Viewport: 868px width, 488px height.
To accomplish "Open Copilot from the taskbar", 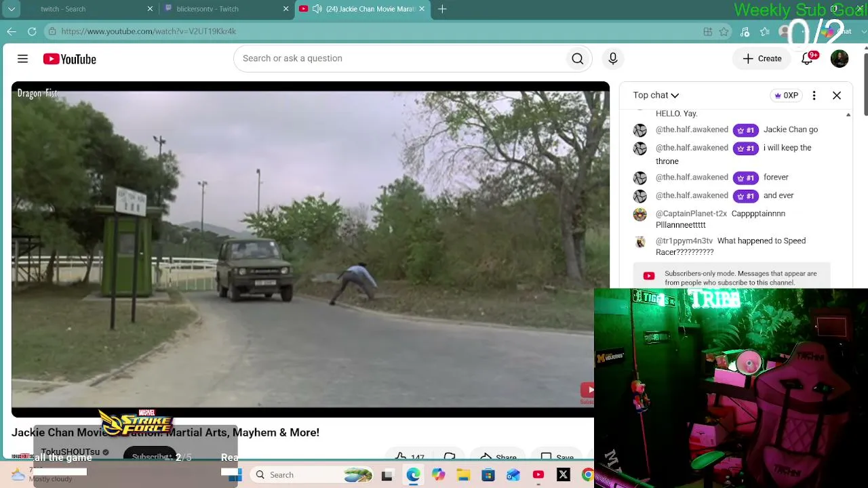I will click(438, 475).
